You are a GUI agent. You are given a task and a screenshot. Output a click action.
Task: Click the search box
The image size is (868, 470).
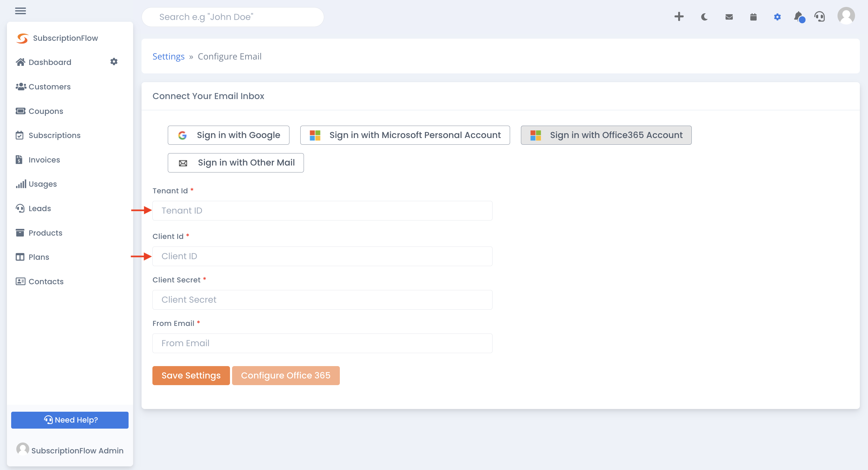tap(233, 17)
